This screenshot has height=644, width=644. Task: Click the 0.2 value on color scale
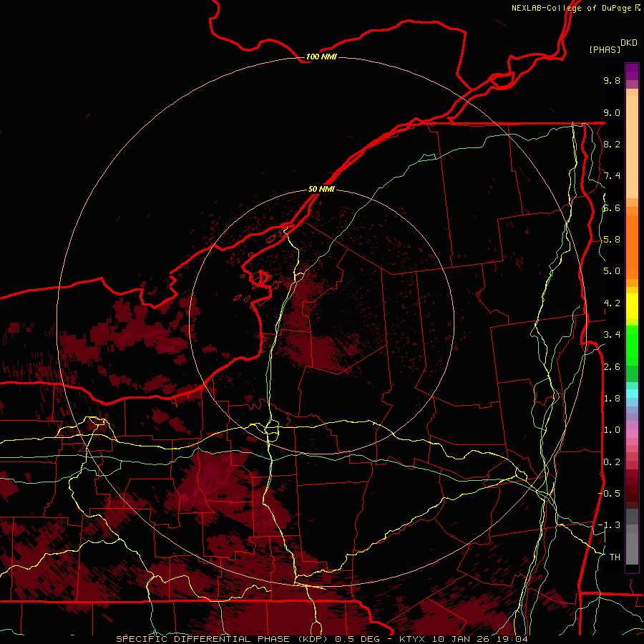[x=612, y=462]
